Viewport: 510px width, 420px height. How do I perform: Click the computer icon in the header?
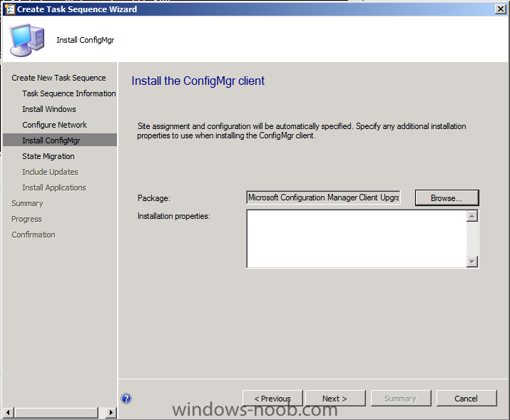pyautogui.click(x=27, y=40)
